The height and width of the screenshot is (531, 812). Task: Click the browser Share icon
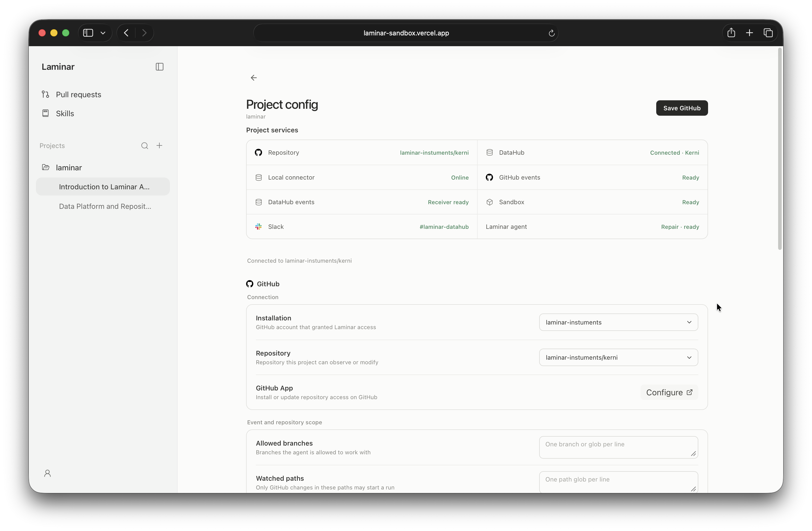731,33
